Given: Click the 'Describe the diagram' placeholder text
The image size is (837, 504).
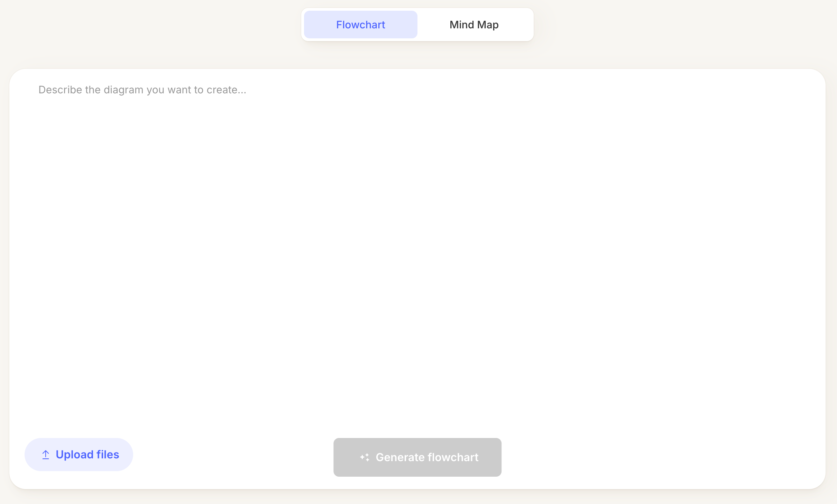Looking at the screenshot, I should point(142,90).
